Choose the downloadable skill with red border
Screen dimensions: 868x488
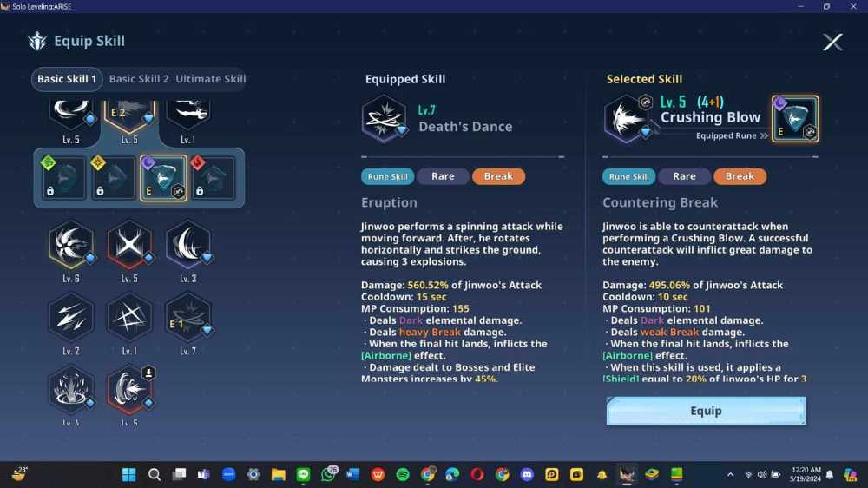(x=129, y=389)
